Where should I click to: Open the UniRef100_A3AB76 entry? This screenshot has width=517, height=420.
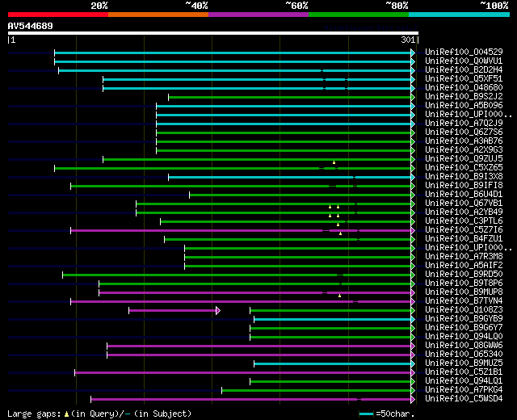click(x=464, y=141)
